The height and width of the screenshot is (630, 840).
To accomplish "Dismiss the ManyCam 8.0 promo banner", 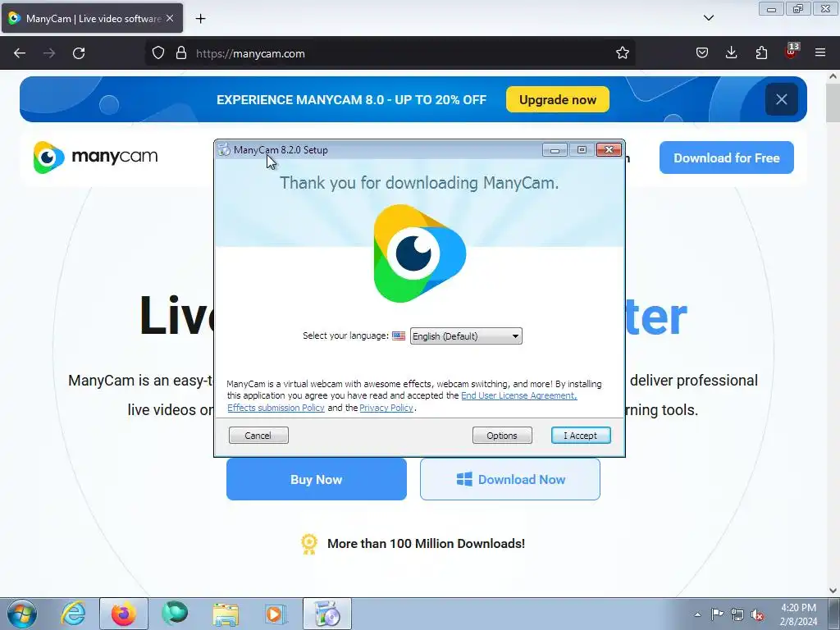I will [782, 99].
